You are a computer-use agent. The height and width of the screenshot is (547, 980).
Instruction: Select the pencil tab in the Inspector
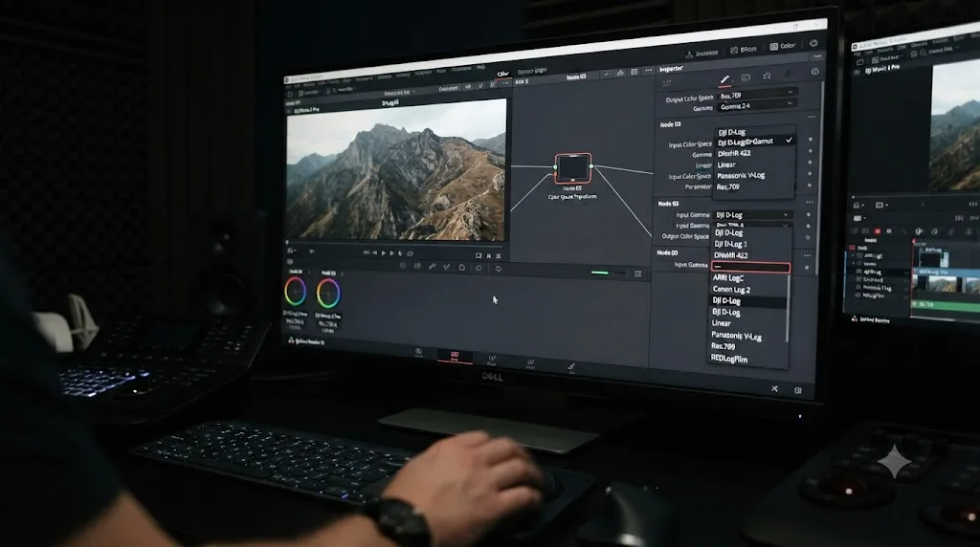click(x=724, y=78)
